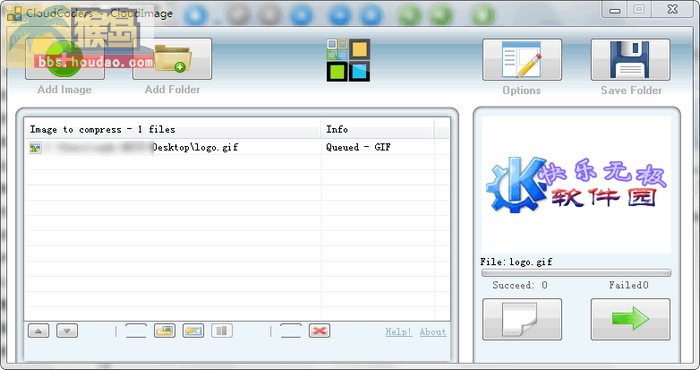Minimize the CloudImage window
This screenshot has height=370, width=700.
[615, 9]
